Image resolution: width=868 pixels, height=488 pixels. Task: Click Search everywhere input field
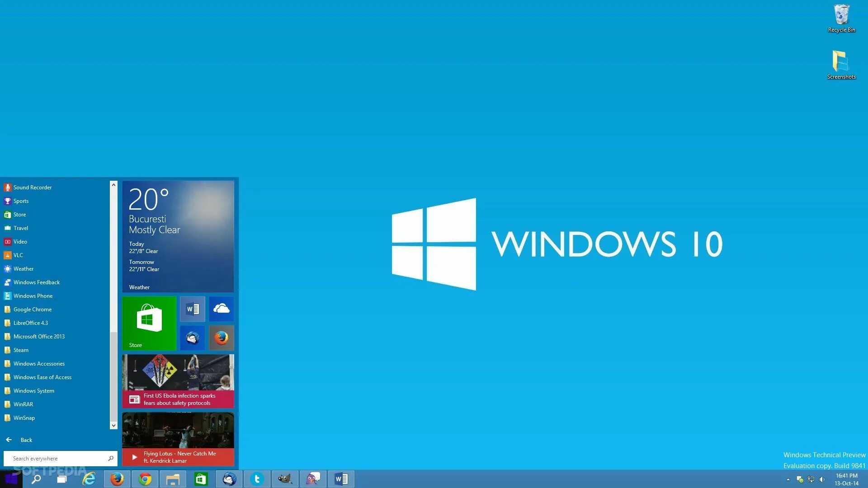tap(58, 458)
